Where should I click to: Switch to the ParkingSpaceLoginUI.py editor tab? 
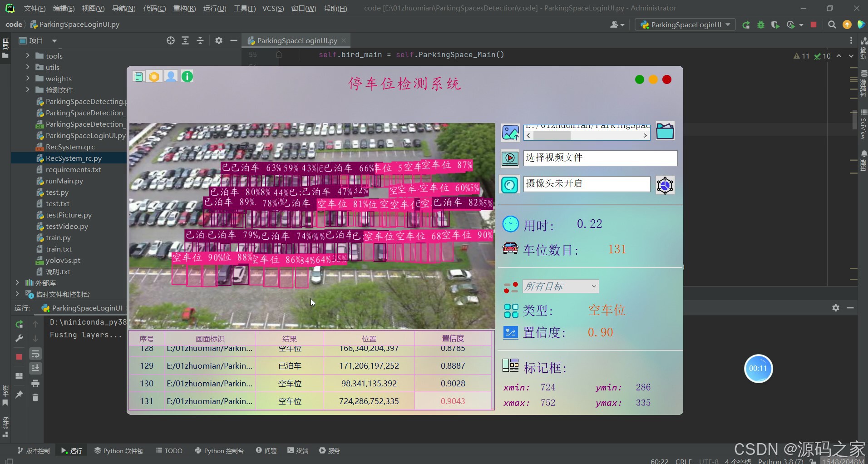click(297, 40)
